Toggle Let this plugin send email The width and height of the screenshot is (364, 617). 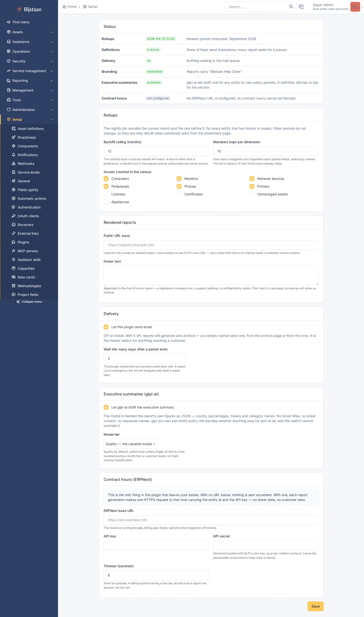point(106,327)
